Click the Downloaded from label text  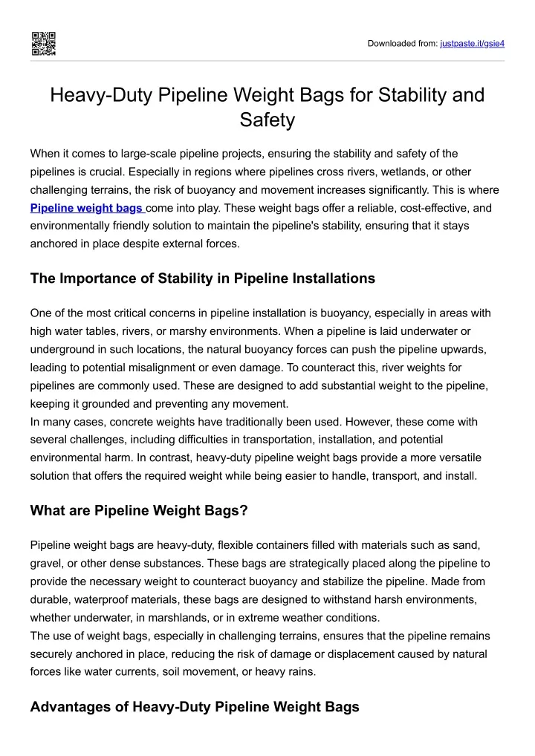coord(402,43)
